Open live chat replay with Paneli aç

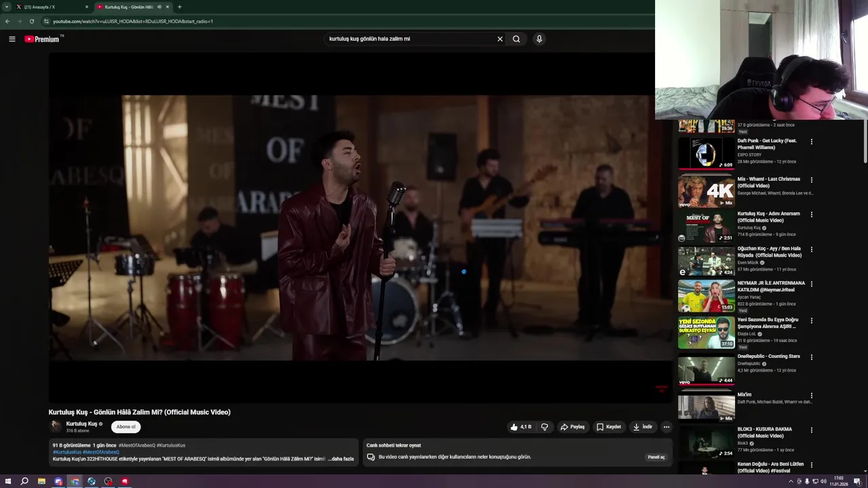[x=656, y=457]
